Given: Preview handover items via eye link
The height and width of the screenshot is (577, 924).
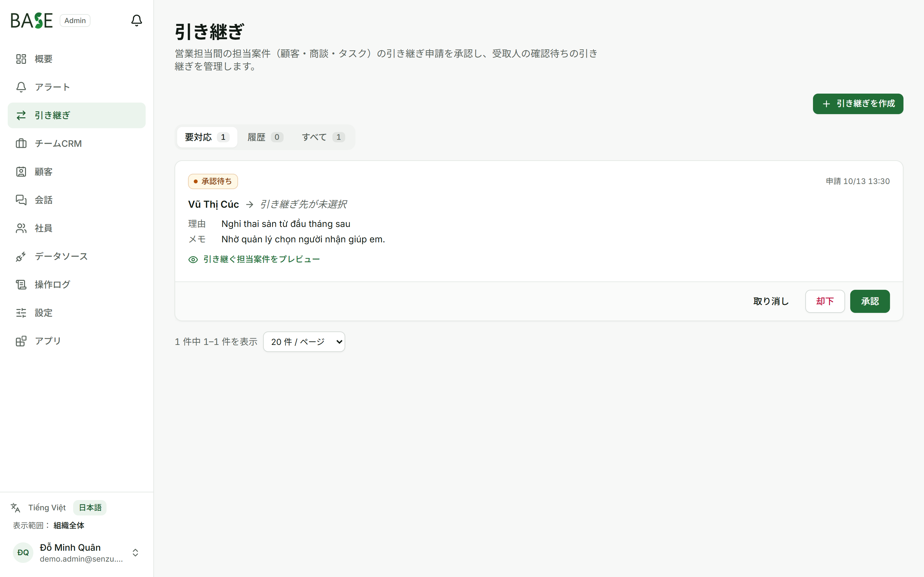Looking at the screenshot, I should [254, 260].
